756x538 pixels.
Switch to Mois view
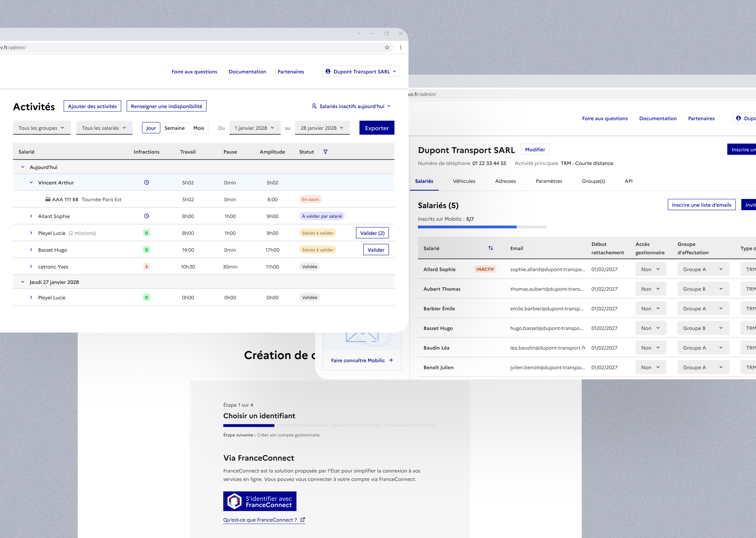point(199,128)
